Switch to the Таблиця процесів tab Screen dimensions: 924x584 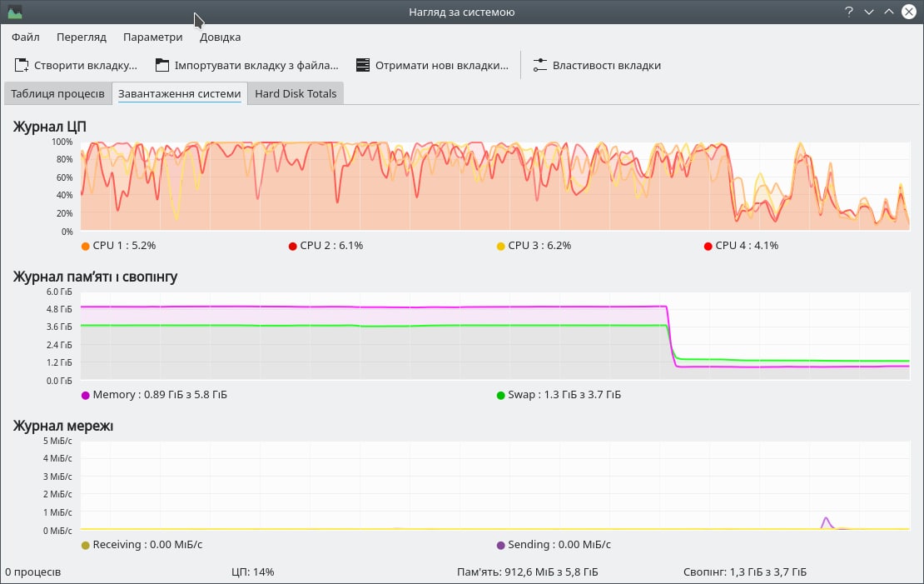click(57, 94)
